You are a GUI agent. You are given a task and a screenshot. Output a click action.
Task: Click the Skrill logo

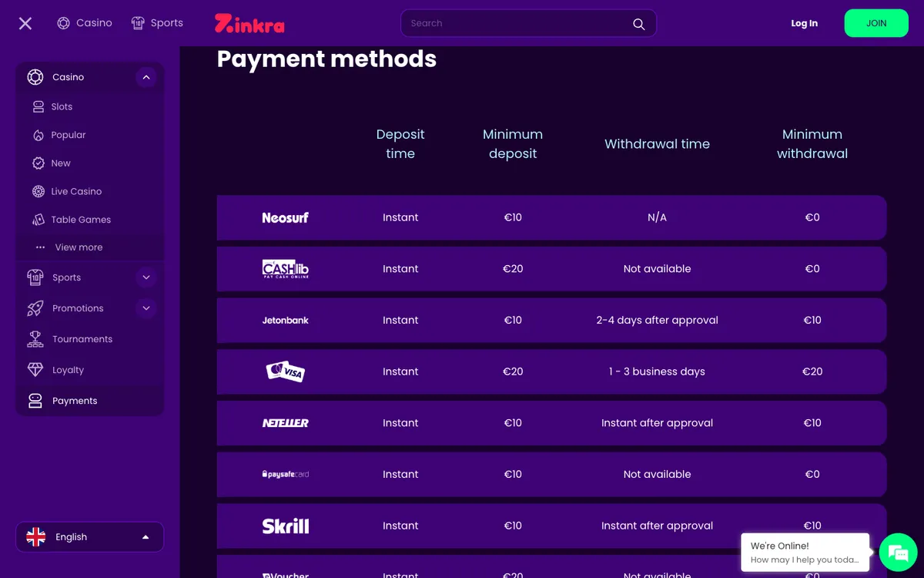286,526
